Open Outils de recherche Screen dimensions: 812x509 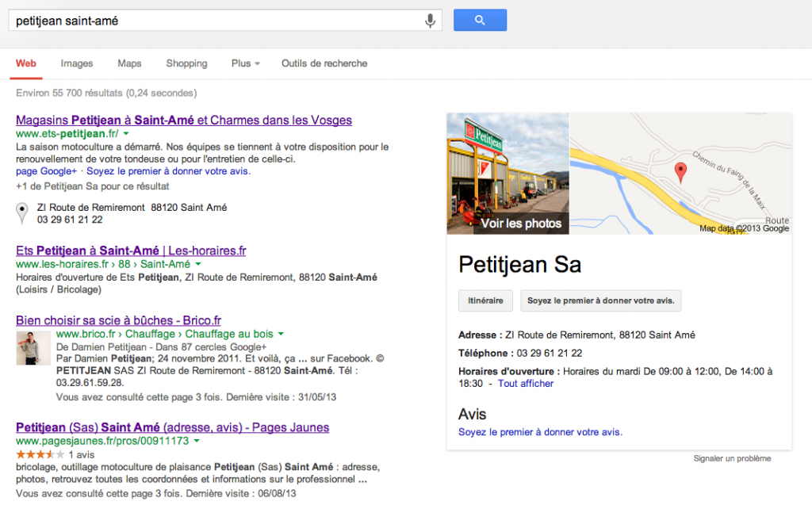tap(324, 63)
